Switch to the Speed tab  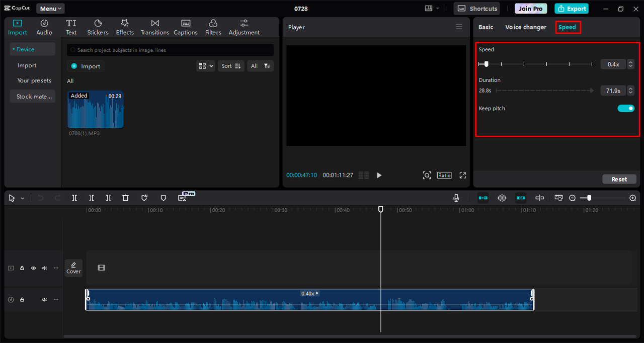568,27
